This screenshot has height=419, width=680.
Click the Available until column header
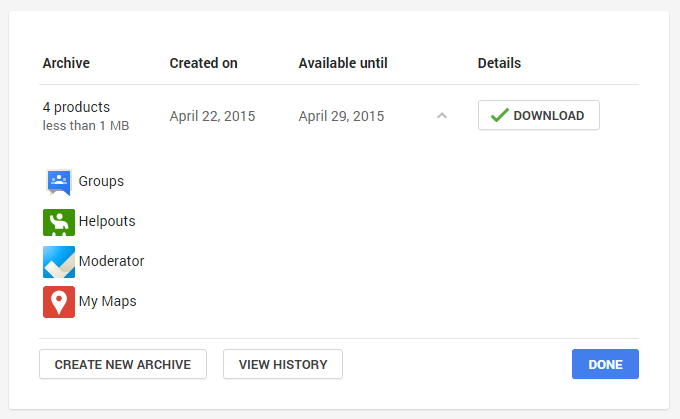pyautogui.click(x=343, y=63)
